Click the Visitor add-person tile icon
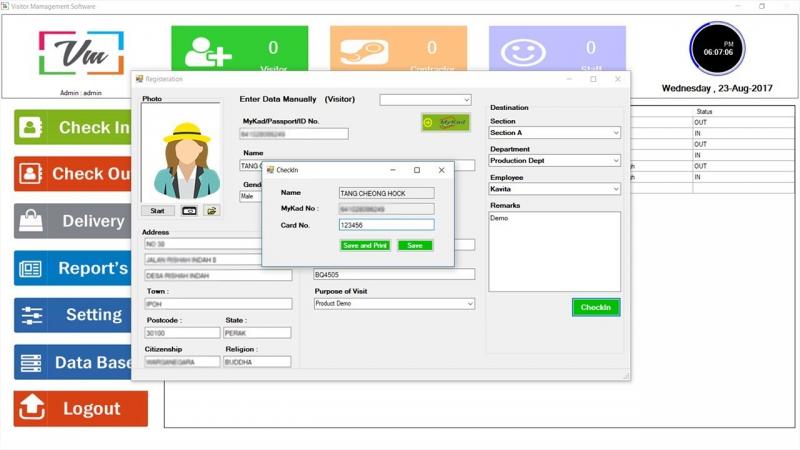 click(208, 52)
